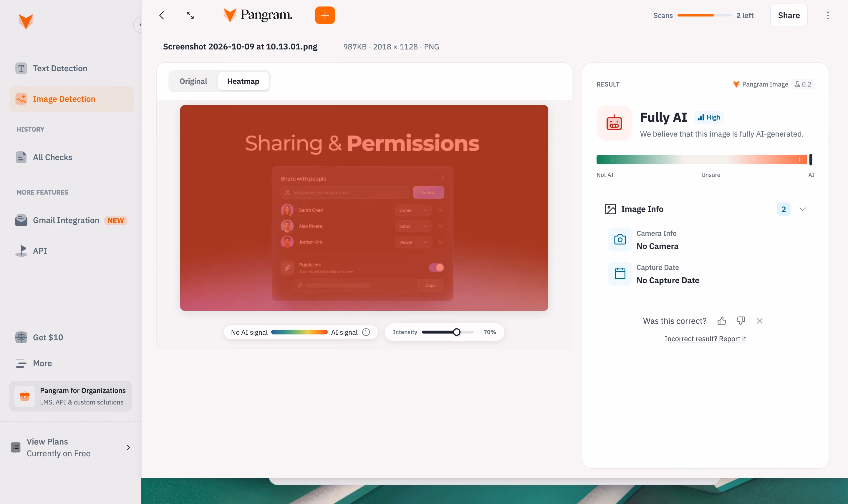The width and height of the screenshot is (848, 504).
Task: Click the Capture Date calendar icon
Action: pyautogui.click(x=620, y=274)
